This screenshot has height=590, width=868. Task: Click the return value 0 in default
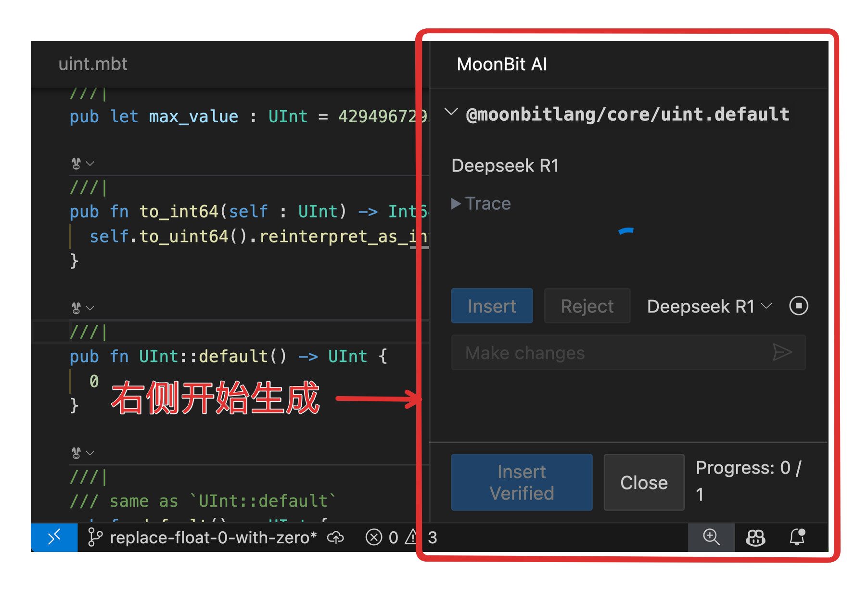point(94,381)
